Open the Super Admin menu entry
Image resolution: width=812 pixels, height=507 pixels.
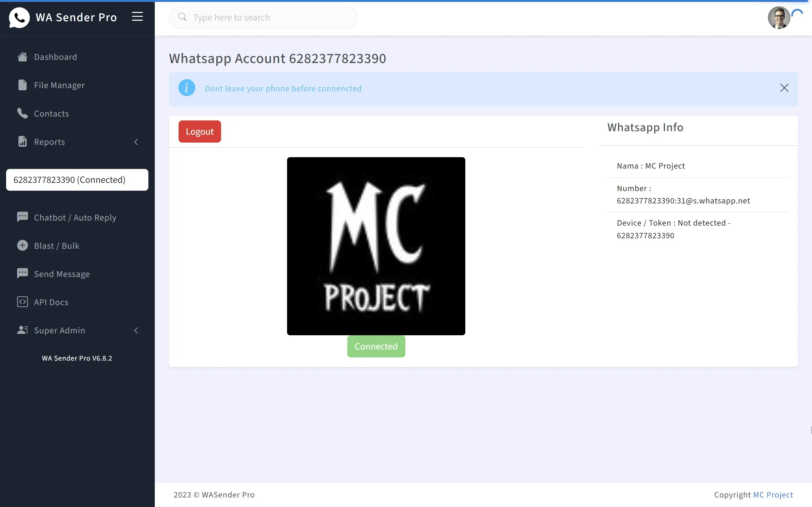59,330
